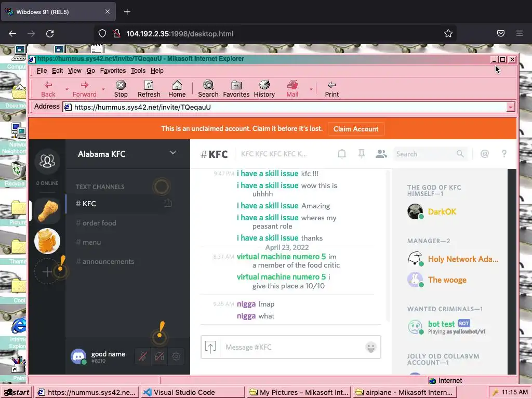Open the History panel
Image resolution: width=532 pixels, height=399 pixels.
(264, 89)
